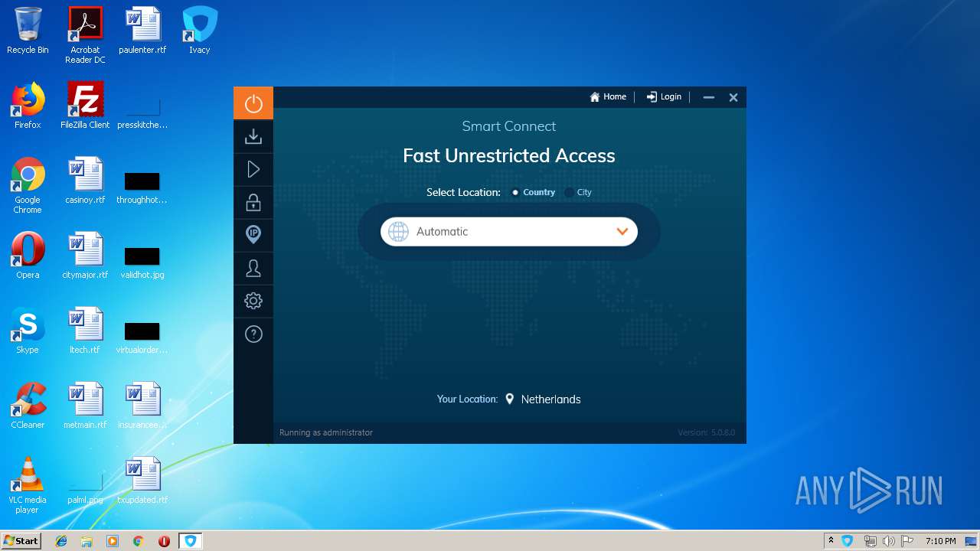Select the VLC media player shortcut
The width and height of the screenshot is (980, 551).
pyautogui.click(x=28, y=485)
